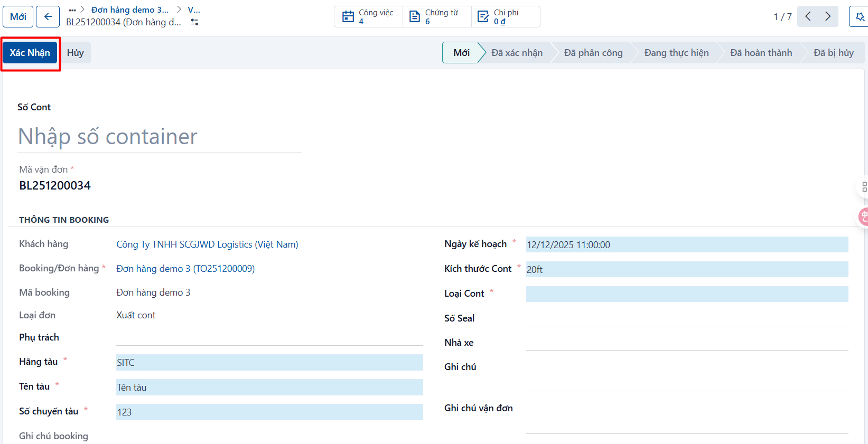Click the Số Cont label
The height and width of the screenshot is (444, 868).
pos(34,107)
